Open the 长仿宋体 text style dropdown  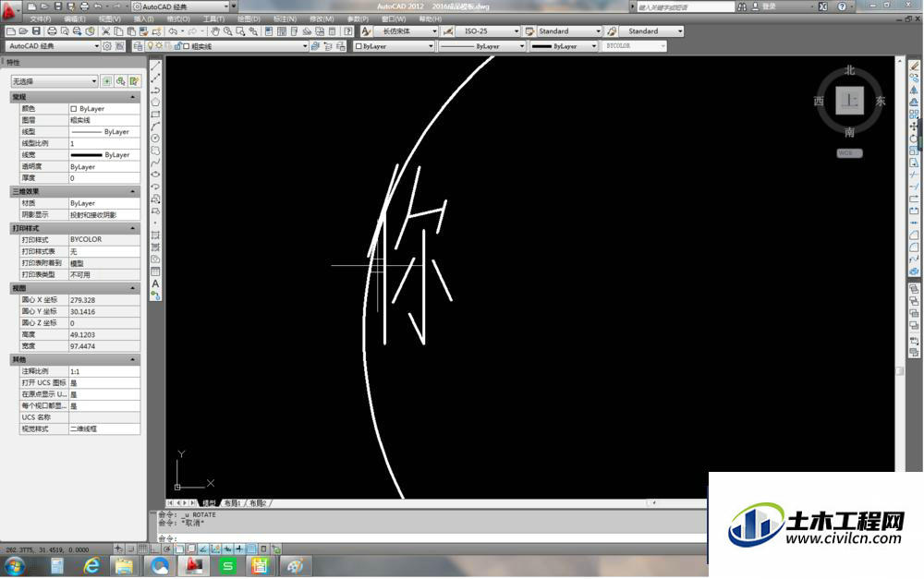coord(406,31)
